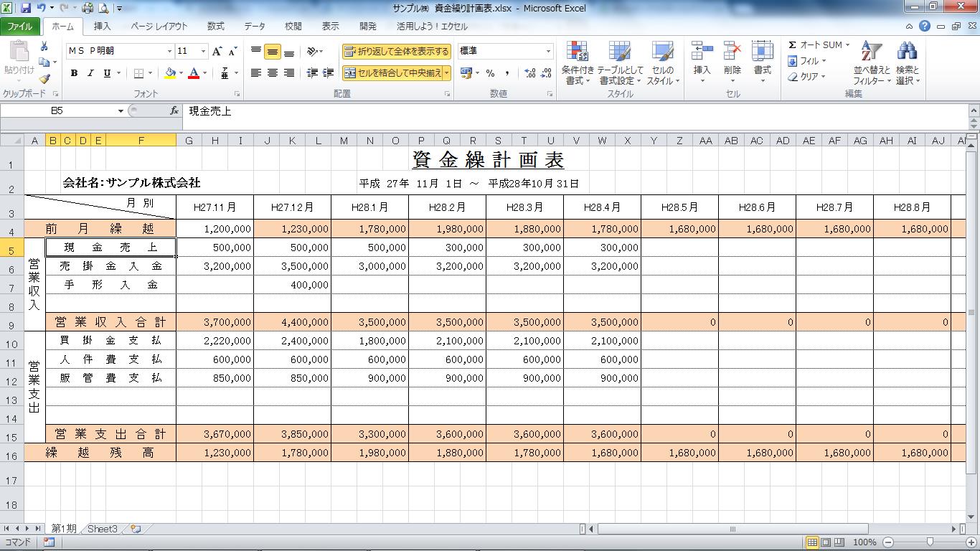Click the Insert Function fx icon
Image resolution: width=980 pixels, height=551 pixels.
[x=174, y=111]
